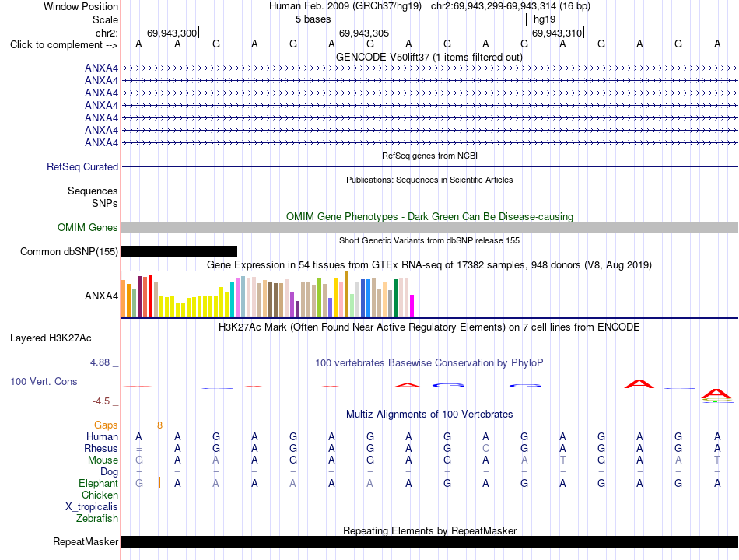This screenshot has width=739, height=560.
Task: Open the SNPs publications track label
Action: point(105,203)
